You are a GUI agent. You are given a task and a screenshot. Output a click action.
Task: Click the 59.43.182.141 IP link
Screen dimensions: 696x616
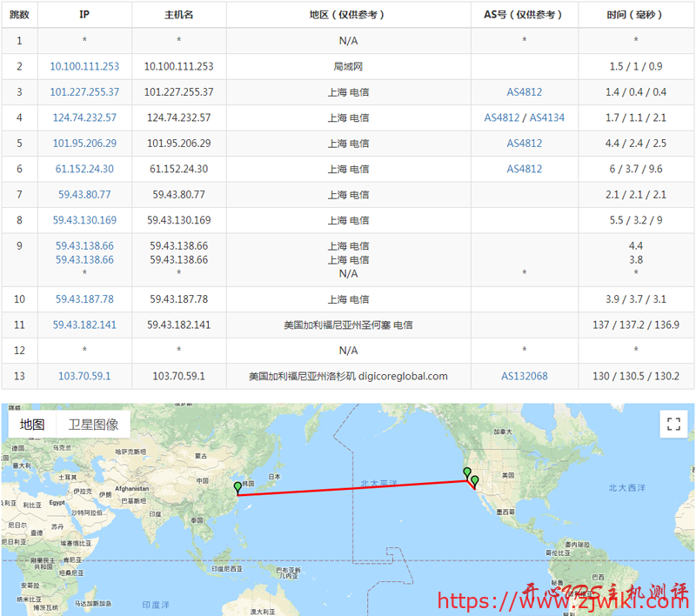pos(84,325)
